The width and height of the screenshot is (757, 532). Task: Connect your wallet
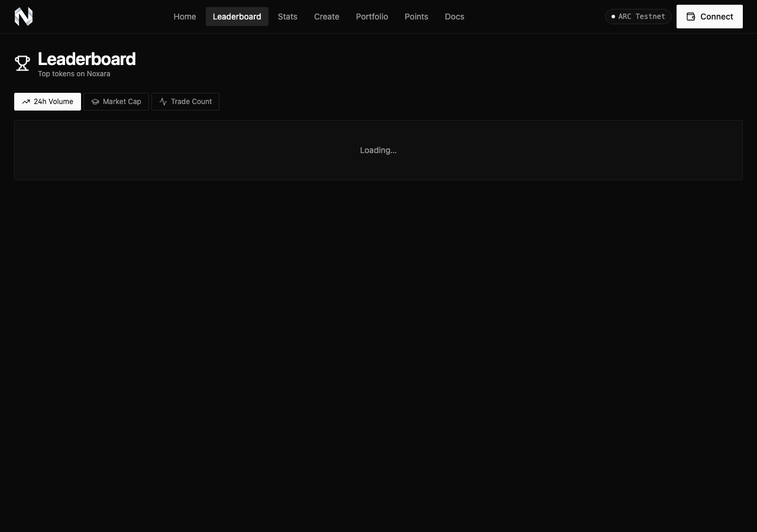coord(709,17)
